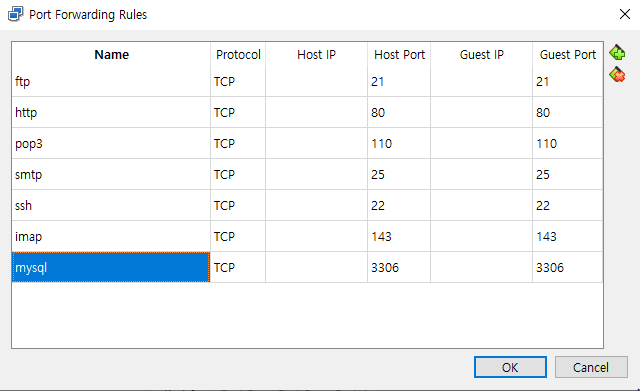Select the highlighted mysql name cell
The image size is (640, 391).
coord(111,267)
